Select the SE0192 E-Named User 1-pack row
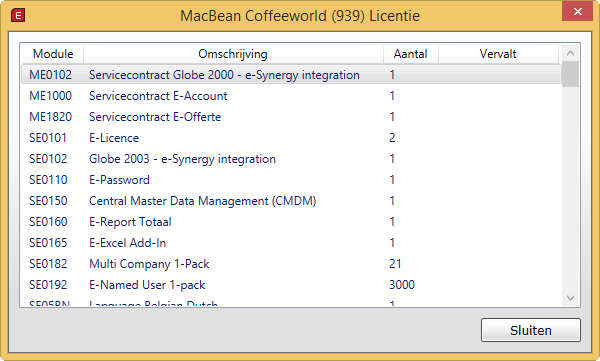The image size is (600, 361). [x=292, y=285]
